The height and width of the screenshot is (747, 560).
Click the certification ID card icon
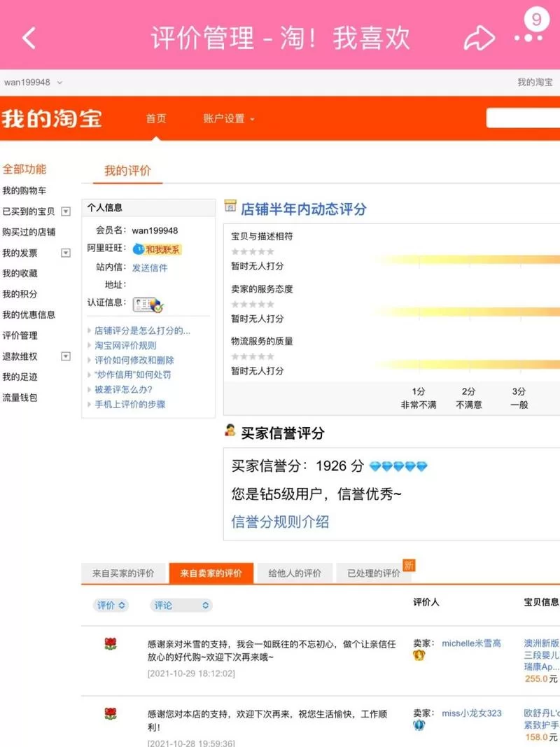pos(148,305)
